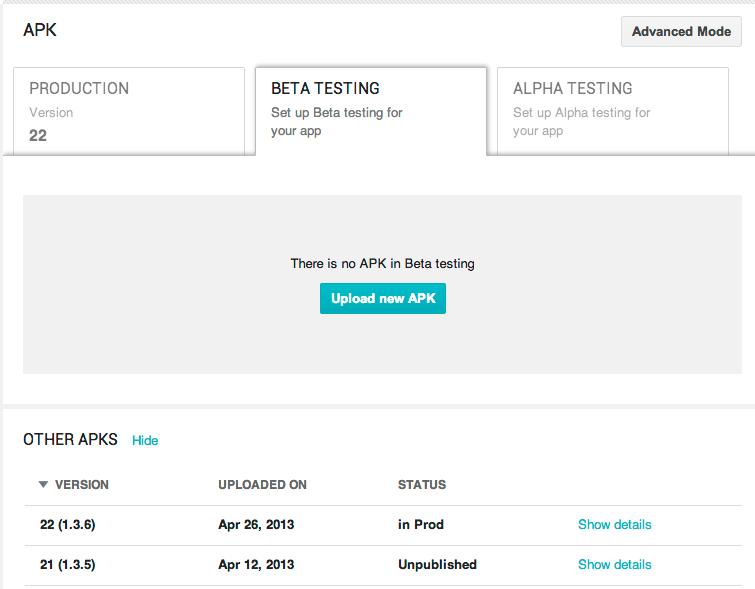Show details for version 21 (1.3.5)

[x=614, y=565]
